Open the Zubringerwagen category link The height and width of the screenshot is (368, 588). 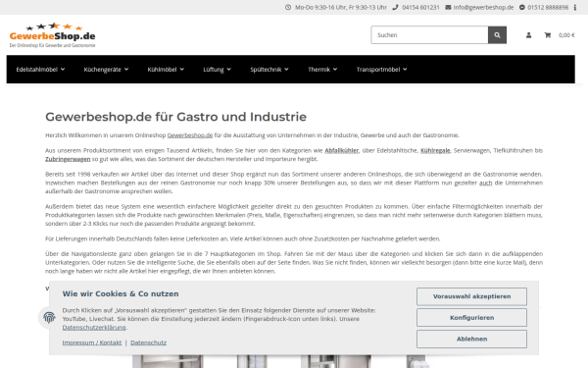(68, 159)
